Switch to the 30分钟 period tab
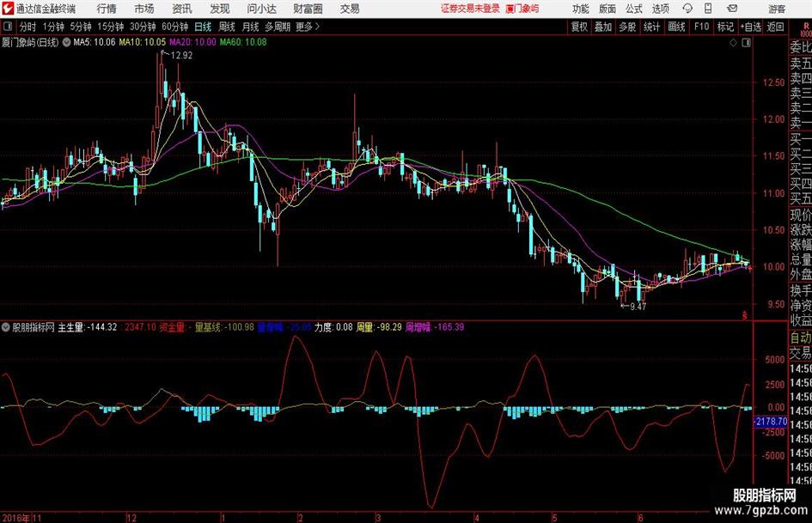 click(x=143, y=27)
